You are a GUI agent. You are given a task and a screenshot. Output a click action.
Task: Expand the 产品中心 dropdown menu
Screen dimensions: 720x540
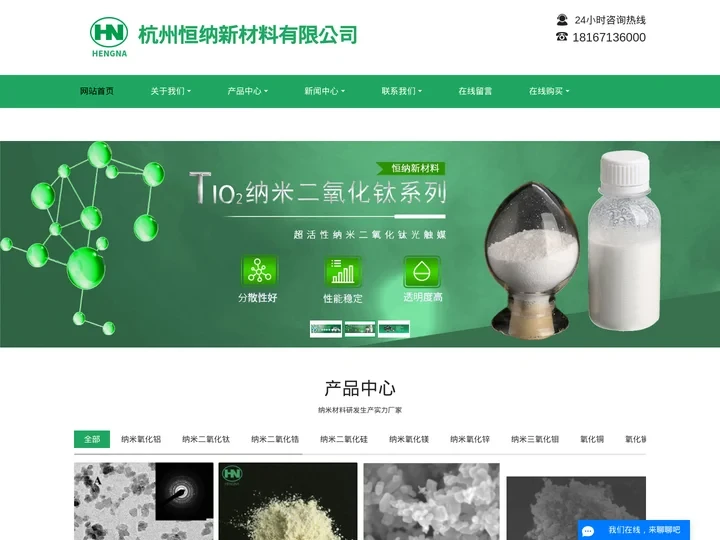(248, 91)
